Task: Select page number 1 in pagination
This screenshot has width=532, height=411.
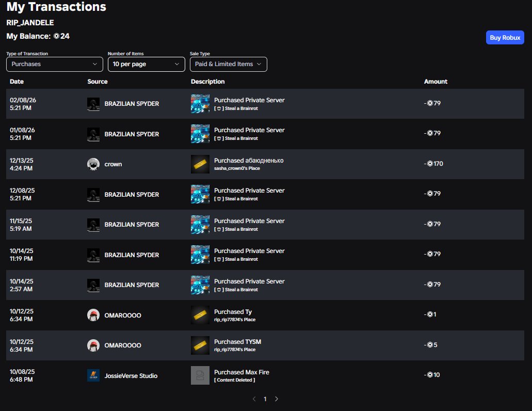Action: [265, 399]
